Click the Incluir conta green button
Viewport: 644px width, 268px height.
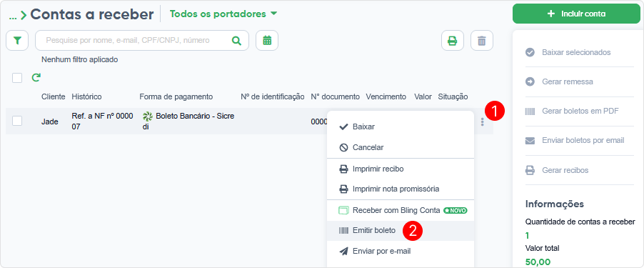pyautogui.click(x=576, y=14)
